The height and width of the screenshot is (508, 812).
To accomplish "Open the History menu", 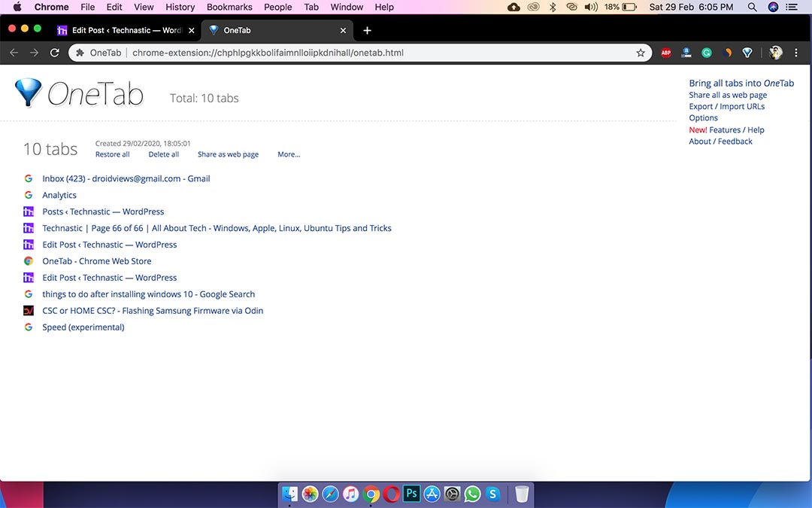I will coord(180,8).
